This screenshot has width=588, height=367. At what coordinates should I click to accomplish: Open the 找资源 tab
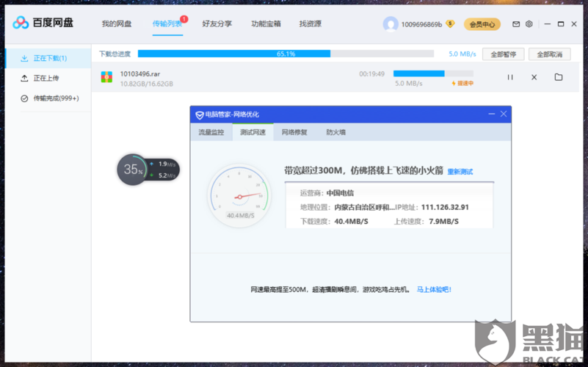310,24
